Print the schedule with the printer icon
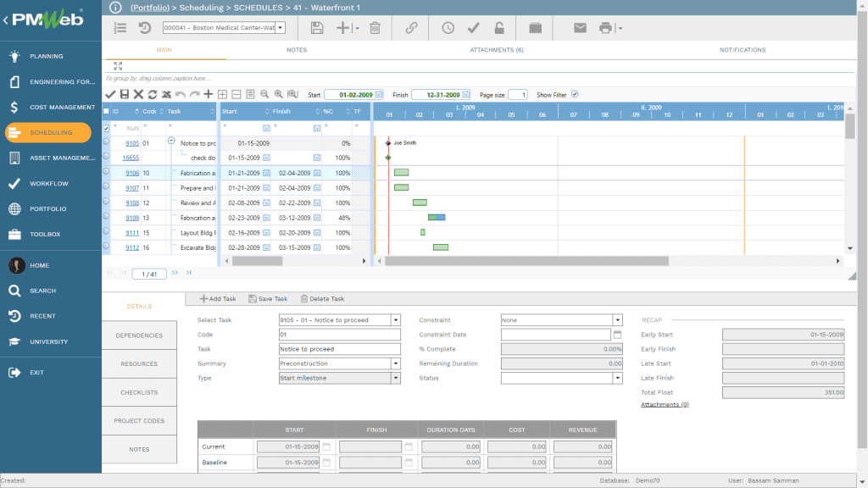 (604, 27)
